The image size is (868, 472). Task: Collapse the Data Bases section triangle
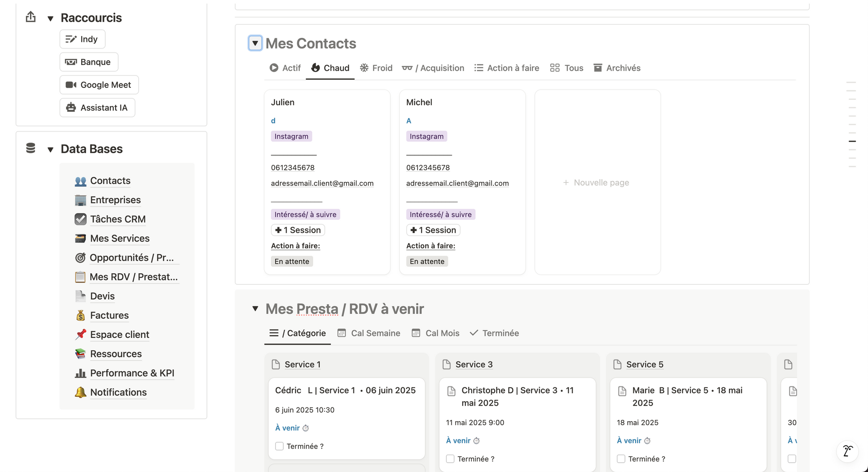pyautogui.click(x=50, y=149)
